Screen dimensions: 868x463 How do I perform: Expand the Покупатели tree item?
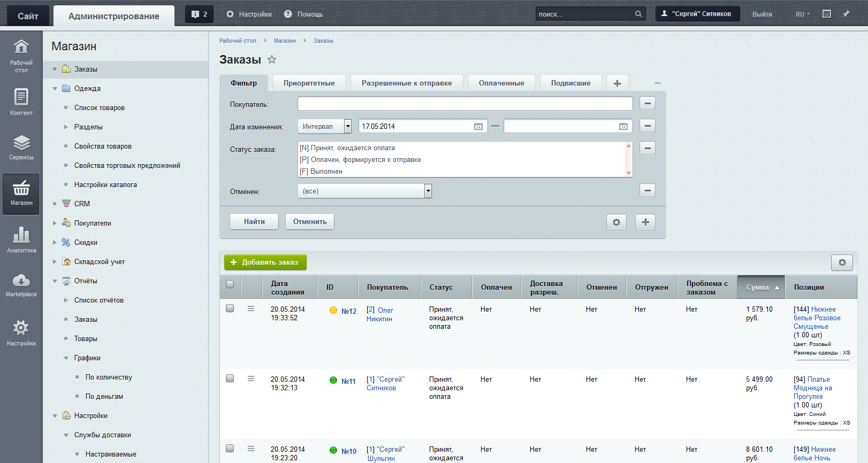(55, 223)
